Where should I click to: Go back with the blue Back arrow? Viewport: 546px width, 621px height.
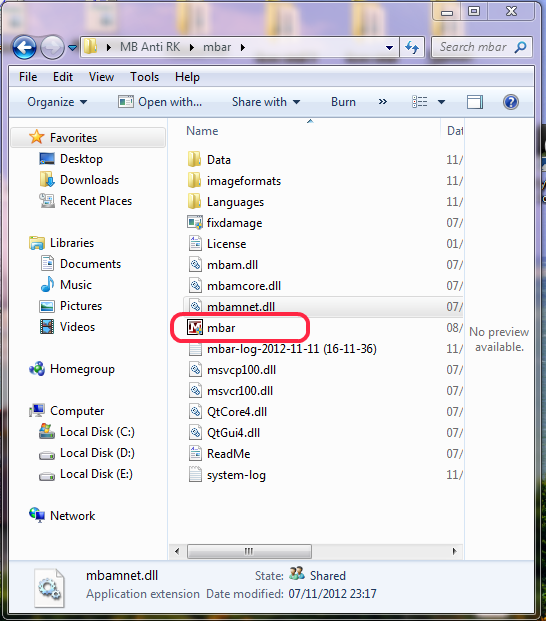click(x=25, y=47)
